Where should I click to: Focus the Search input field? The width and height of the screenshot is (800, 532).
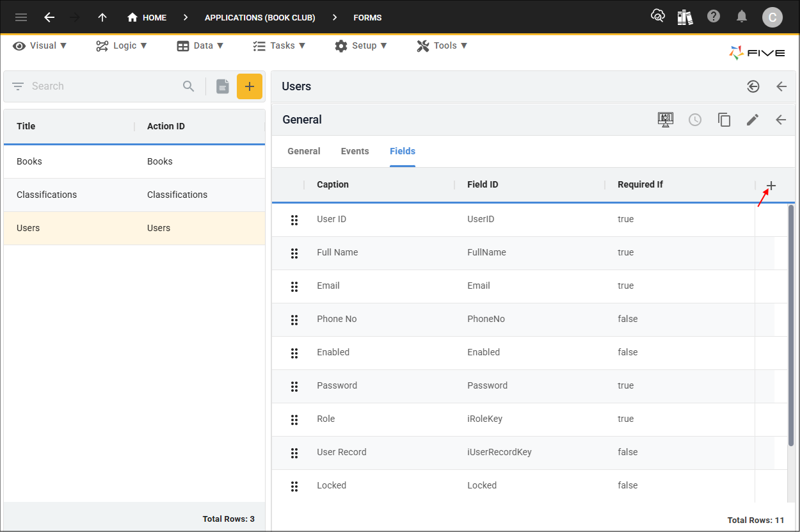point(102,86)
